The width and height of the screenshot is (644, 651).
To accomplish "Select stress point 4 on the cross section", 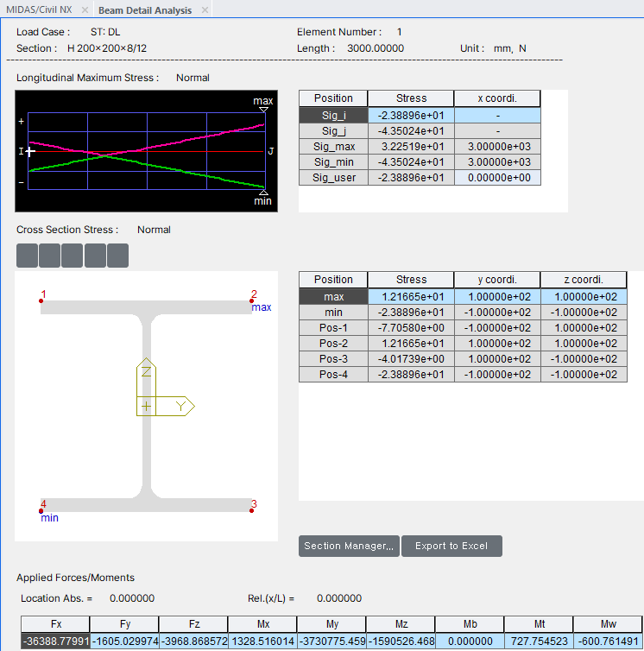I will tap(41, 510).
